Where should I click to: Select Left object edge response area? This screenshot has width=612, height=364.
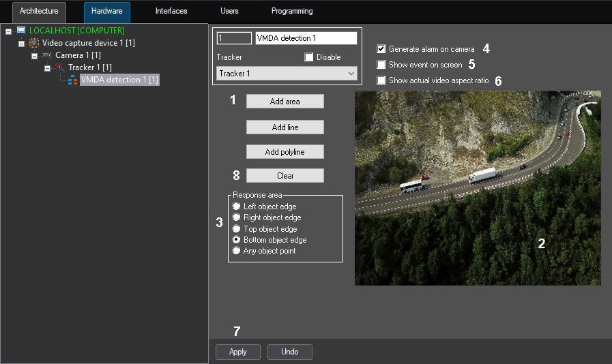pos(237,207)
